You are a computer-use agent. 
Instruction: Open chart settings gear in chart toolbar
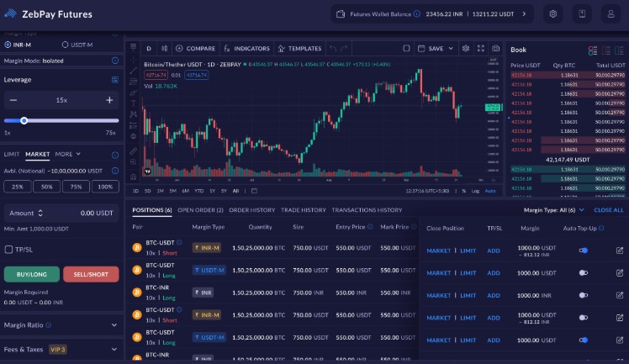467,49
